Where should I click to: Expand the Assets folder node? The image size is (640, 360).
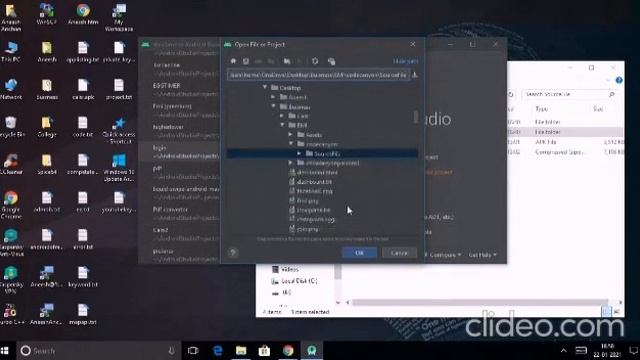[x=291, y=134]
